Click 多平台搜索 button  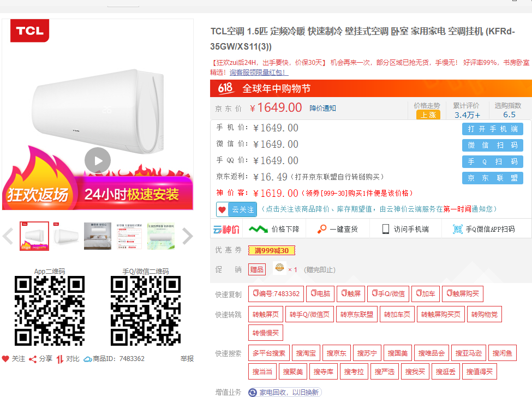coord(269,353)
